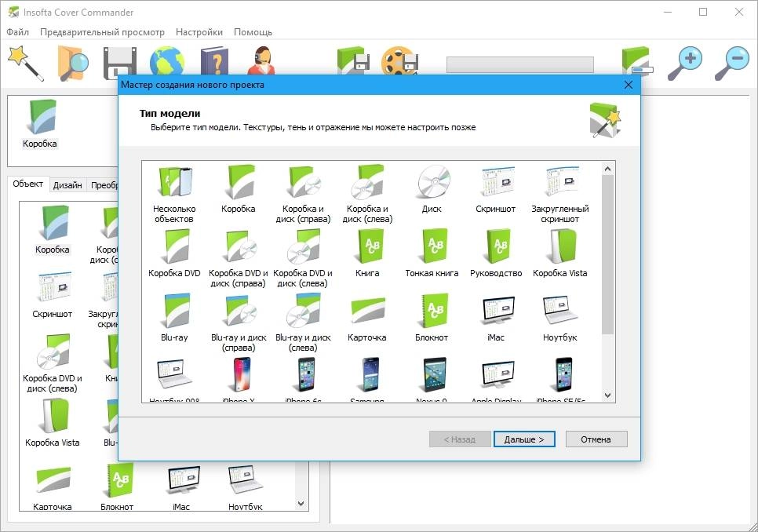Click wizard list scroll up arrow
This screenshot has height=532, width=758.
pyautogui.click(x=607, y=169)
